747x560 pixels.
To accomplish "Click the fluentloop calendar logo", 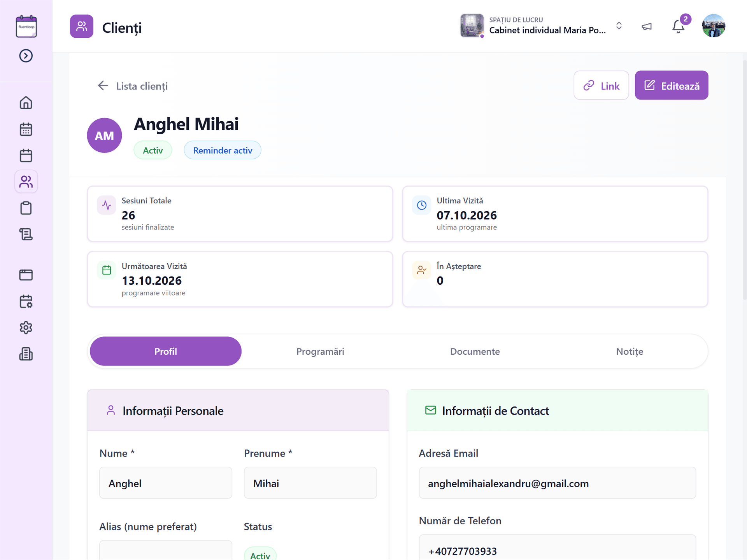I will 26,26.
